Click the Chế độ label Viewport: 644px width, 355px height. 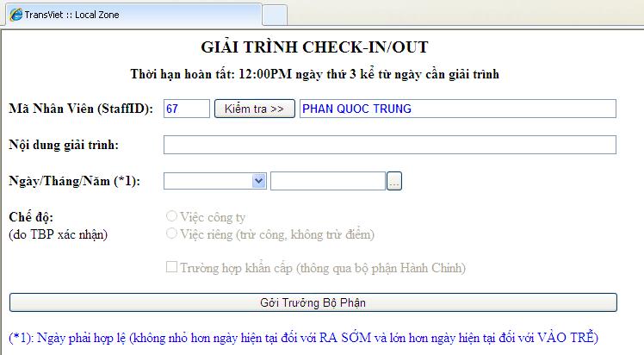coord(31,216)
